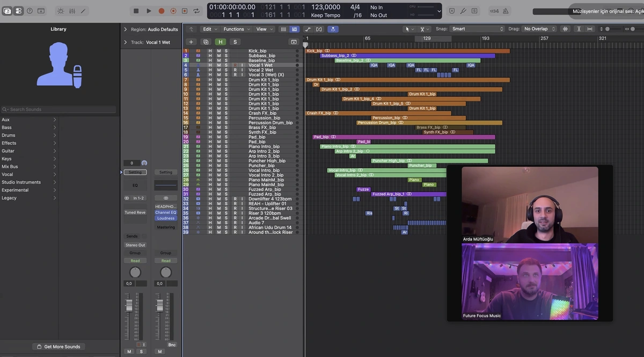Screen dimensions: 644x357
Task: Toggle the Automation curve button
Action: (x=308, y=29)
